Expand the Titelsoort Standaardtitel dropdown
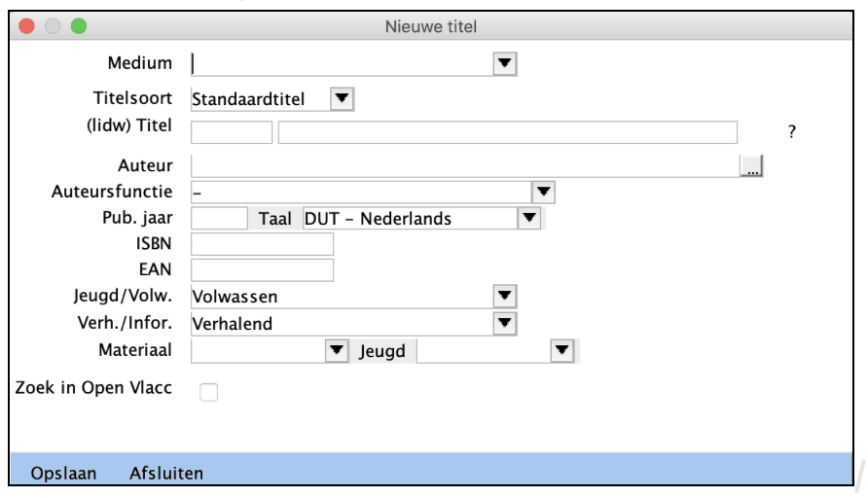 [342, 98]
